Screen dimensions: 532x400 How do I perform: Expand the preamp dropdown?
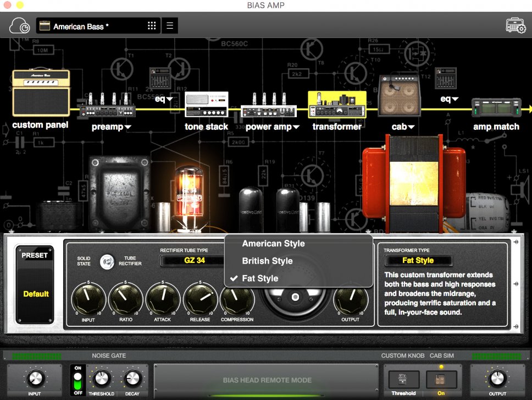[128, 127]
